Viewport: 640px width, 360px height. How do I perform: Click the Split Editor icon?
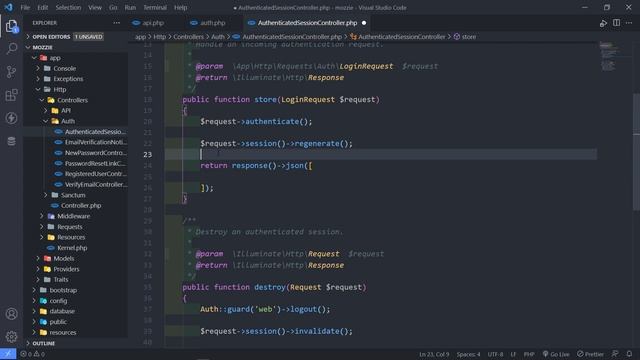[616, 23]
